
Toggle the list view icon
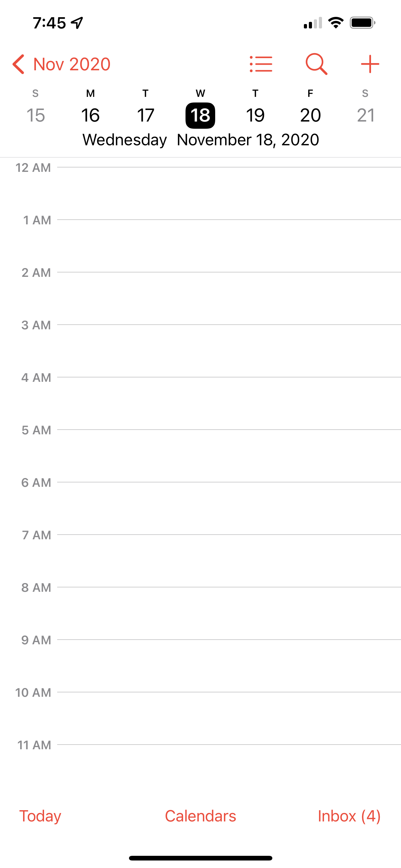coord(261,64)
